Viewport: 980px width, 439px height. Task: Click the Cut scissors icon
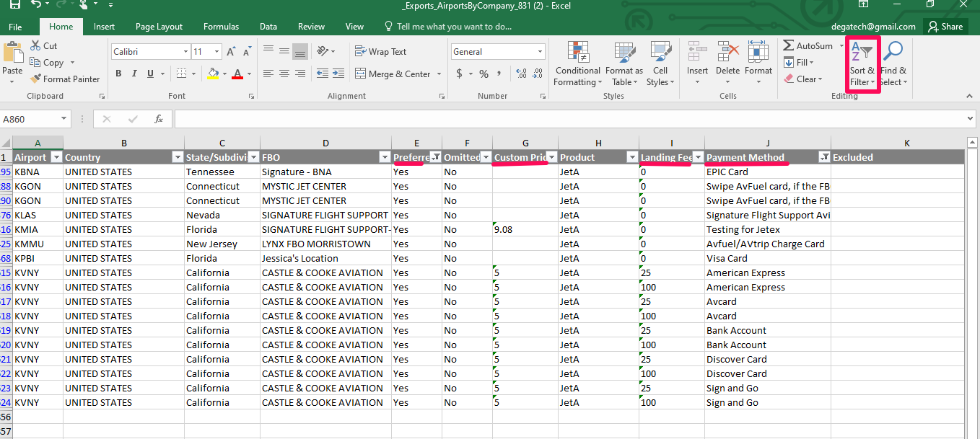36,45
